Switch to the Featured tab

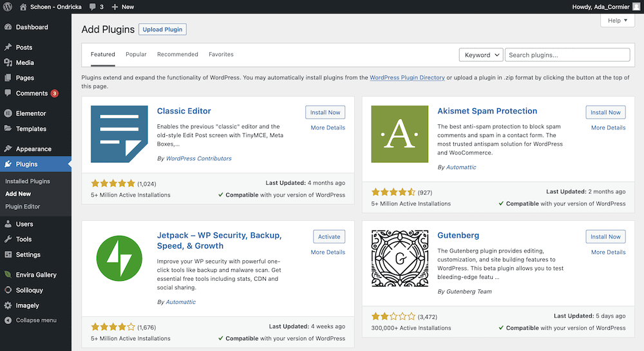102,54
